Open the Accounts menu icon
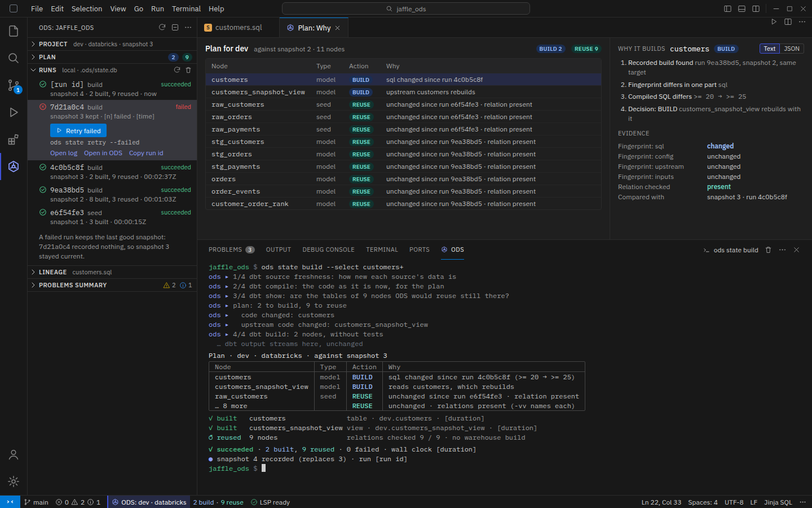The height and width of the screenshot is (508, 812). (14, 454)
